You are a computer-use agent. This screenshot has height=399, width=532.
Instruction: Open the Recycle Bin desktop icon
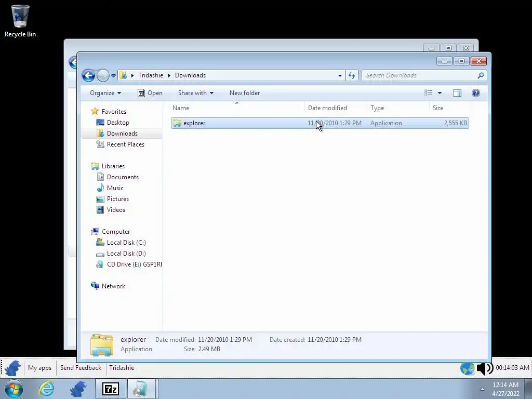pos(20,21)
